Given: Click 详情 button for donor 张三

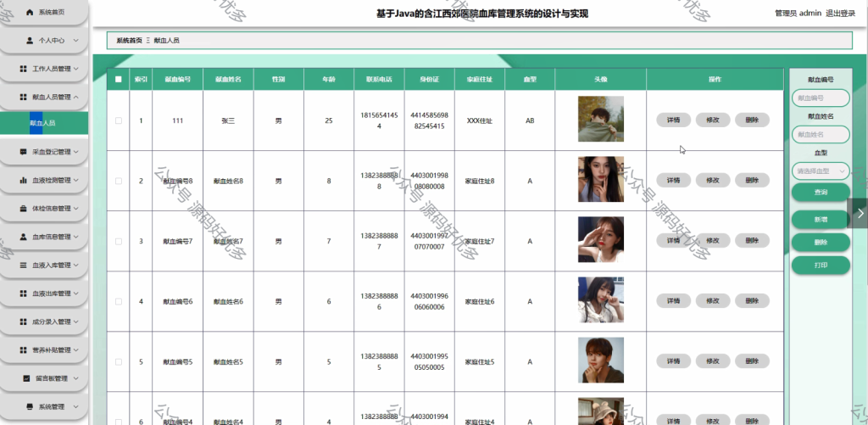Looking at the screenshot, I should tap(673, 120).
